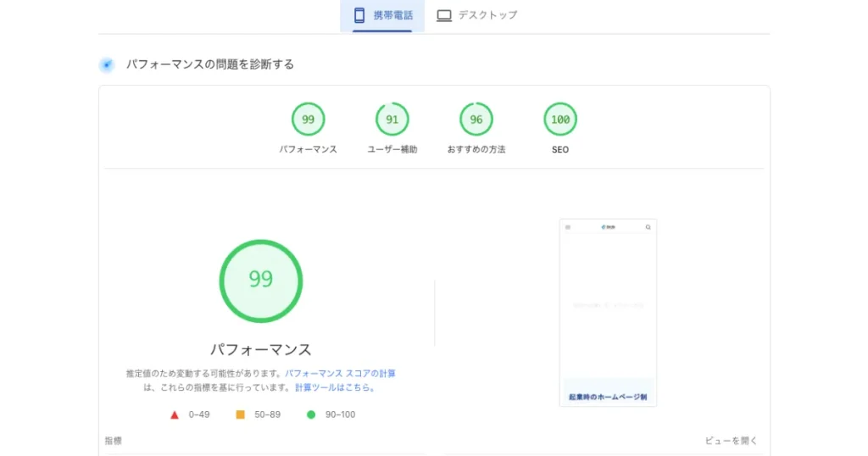Click the おすすめの方法 label

coord(476,149)
